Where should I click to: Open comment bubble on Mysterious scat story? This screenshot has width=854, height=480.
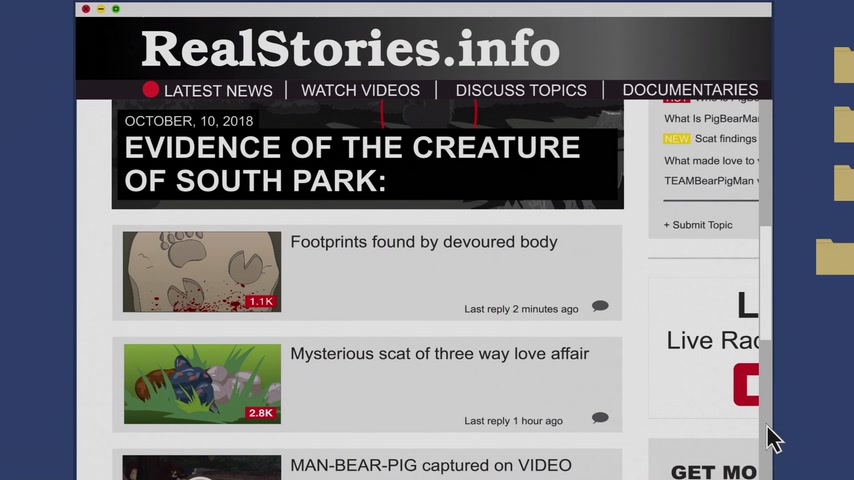600,418
